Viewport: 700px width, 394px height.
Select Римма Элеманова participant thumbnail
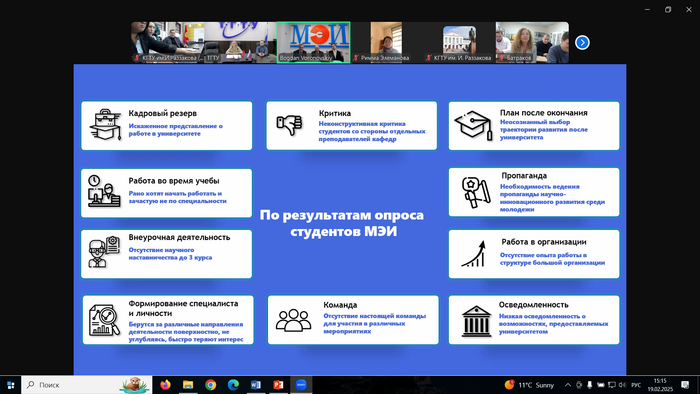click(386, 42)
